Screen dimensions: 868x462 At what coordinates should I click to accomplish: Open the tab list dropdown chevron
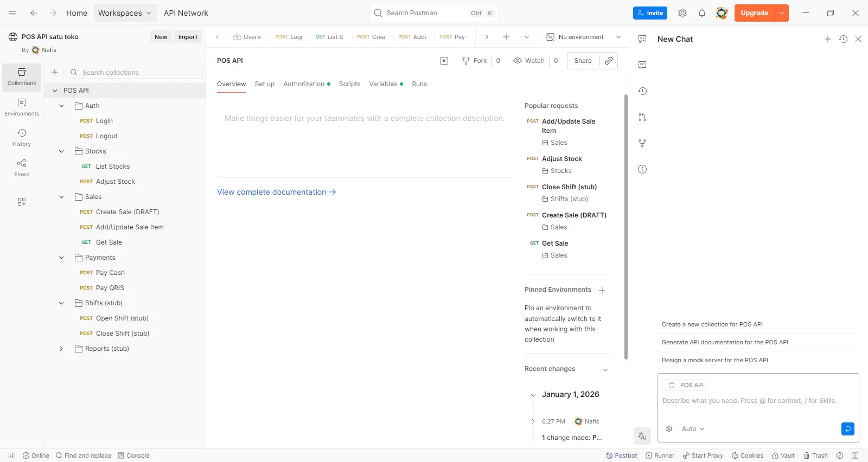(x=526, y=37)
